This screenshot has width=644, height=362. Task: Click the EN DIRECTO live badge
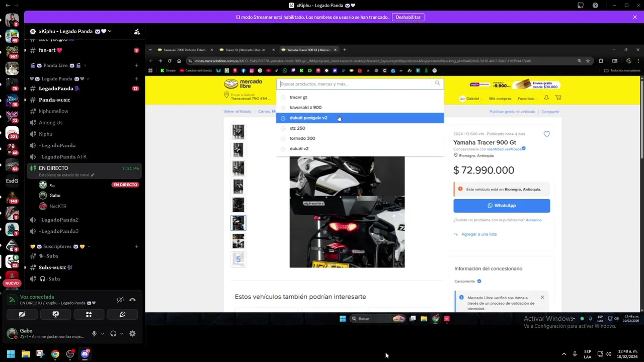[x=125, y=185]
